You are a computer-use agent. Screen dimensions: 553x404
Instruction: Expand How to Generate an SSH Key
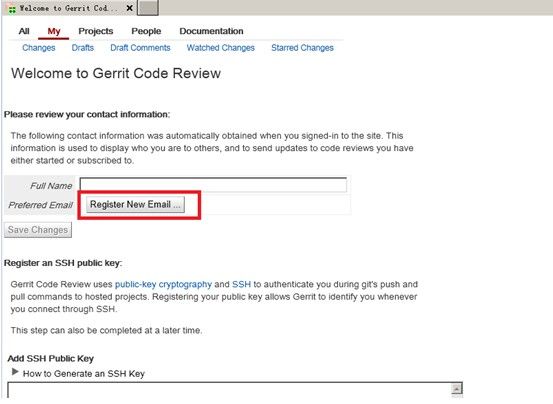[78, 373]
